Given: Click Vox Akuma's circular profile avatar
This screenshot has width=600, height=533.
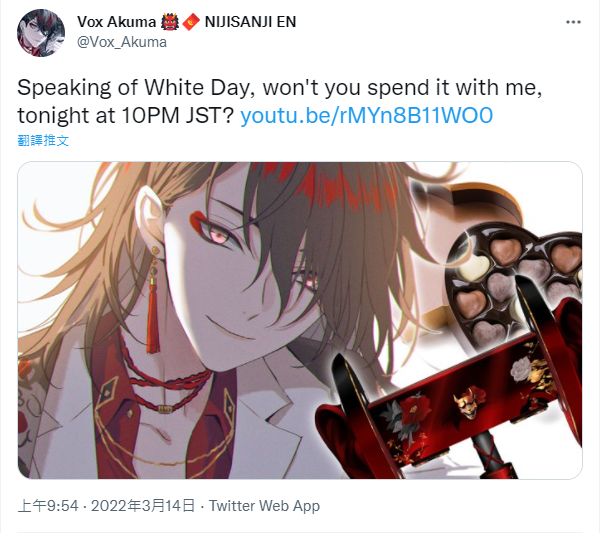Looking at the screenshot, I should (41, 33).
